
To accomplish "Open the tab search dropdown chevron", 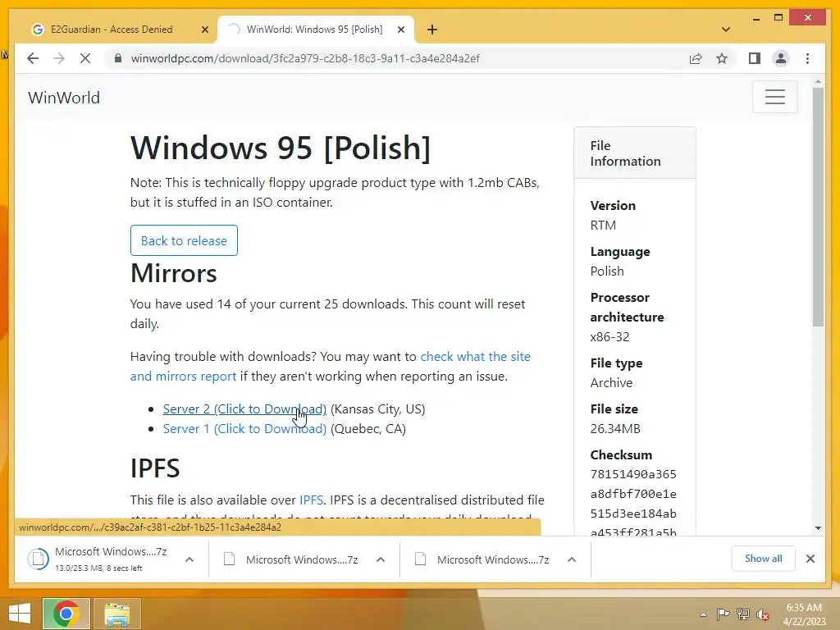I will click(726, 30).
